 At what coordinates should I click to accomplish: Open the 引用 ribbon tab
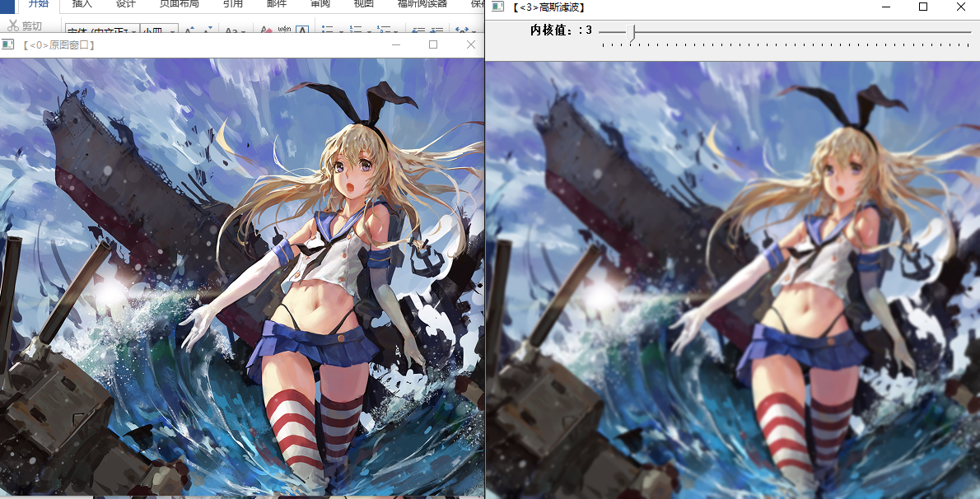pyautogui.click(x=232, y=4)
